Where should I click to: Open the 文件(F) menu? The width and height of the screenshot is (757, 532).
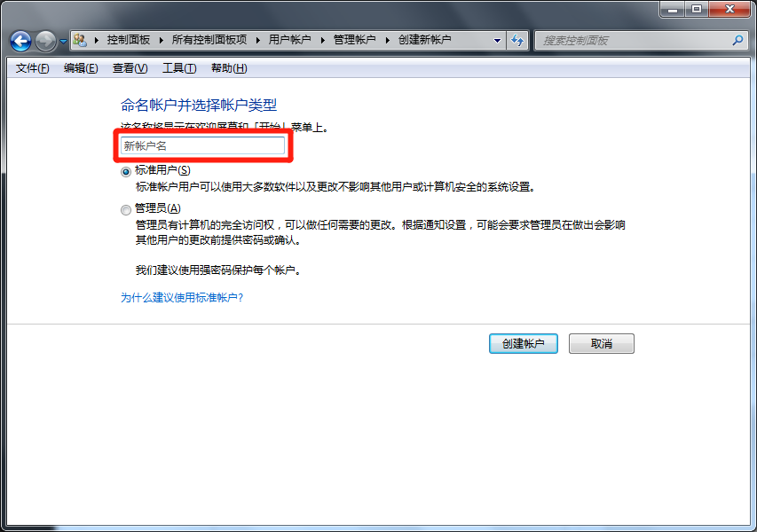point(32,68)
